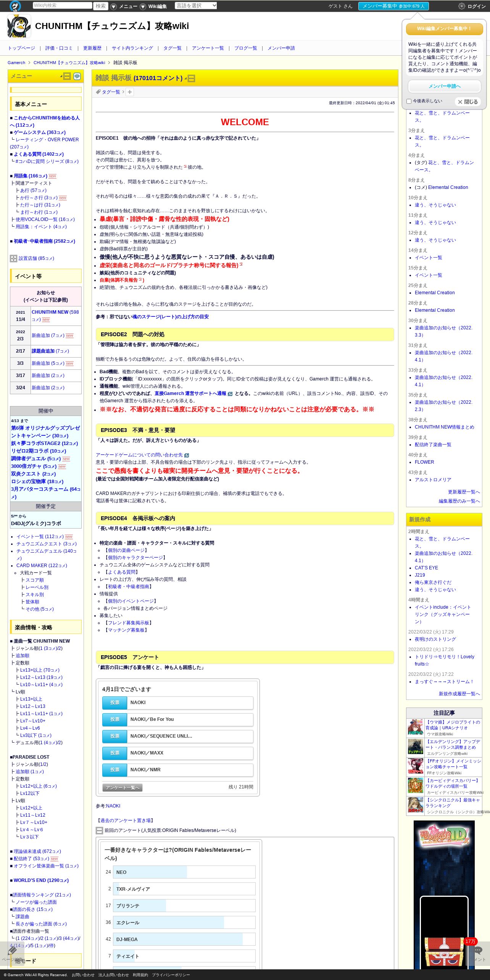Open the 更新履歴 nav item

[x=92, y=48]
